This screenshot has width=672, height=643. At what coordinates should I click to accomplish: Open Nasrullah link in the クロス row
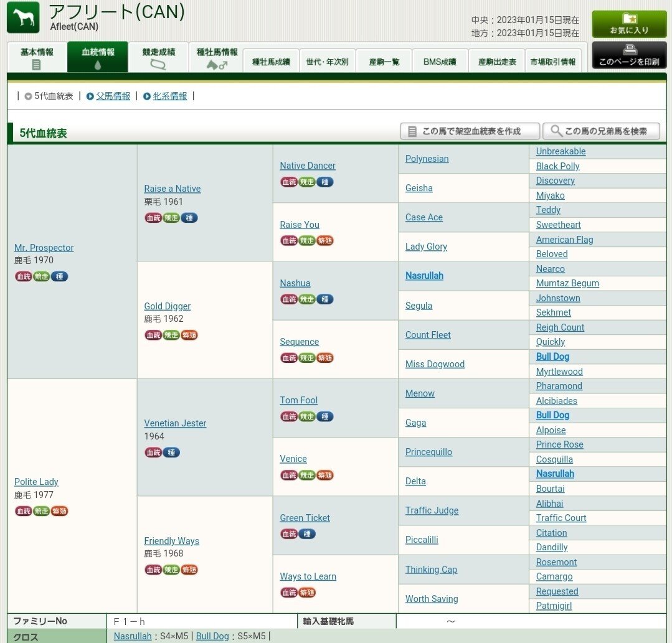[x=133, y=636]
